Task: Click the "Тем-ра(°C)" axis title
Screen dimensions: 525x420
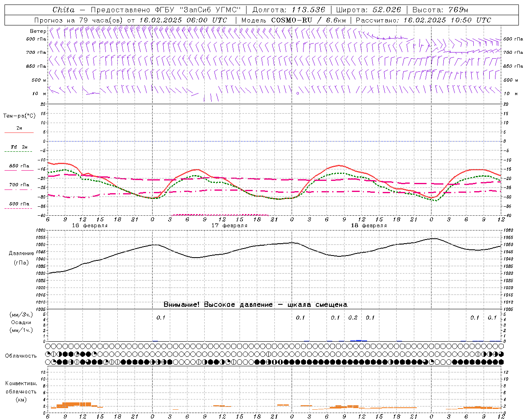Action: pyautogui.click(x=19, y=116)
